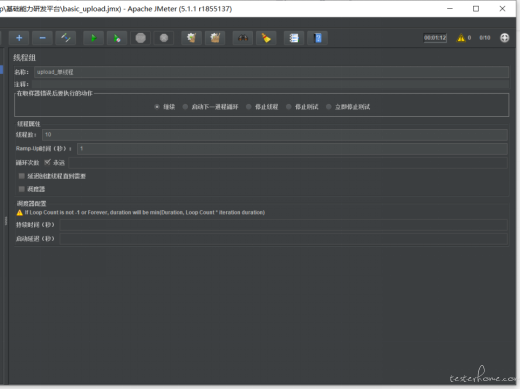This screenshot has height=389, width=521.
Task: Click the Add (plus) toolbar icon
Action: pos(19,38)
